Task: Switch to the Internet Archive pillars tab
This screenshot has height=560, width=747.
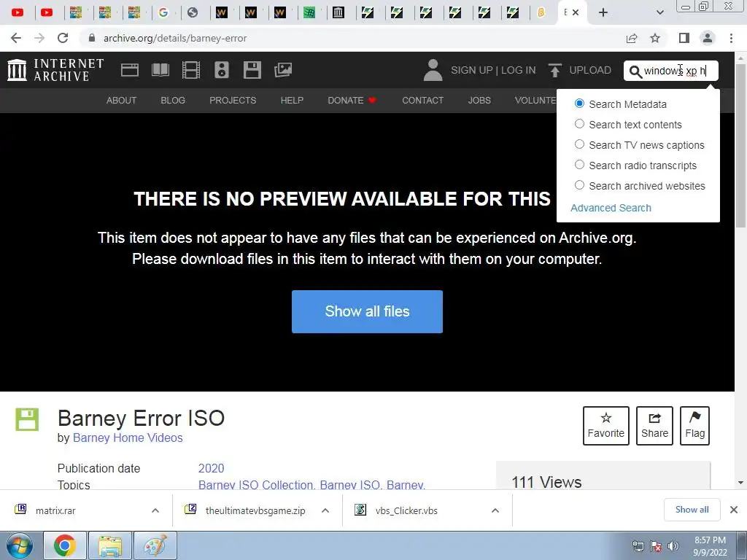Action: click(338, 12)
